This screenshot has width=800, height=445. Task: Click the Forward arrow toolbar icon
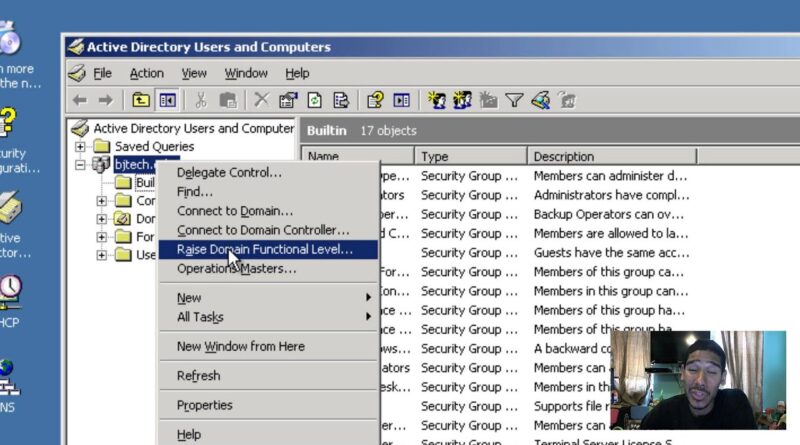pyautogui.click(x=106, y=101)
